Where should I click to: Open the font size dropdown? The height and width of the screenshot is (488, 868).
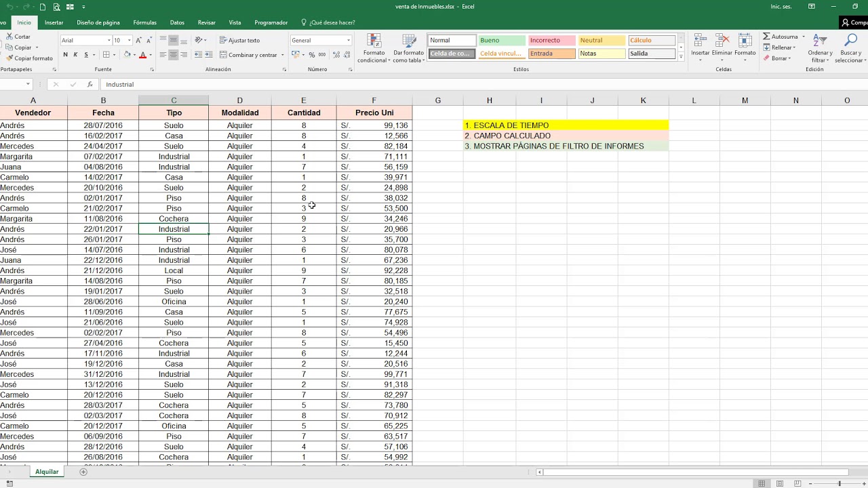pos(129,41)
